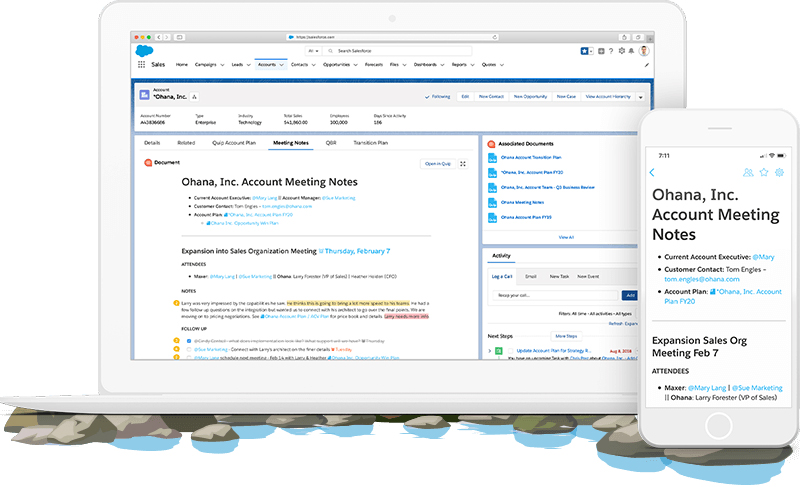This screenshot has width=800, height=487.
Task: Tap the settings gear icon on the phone
Action: 779,172
